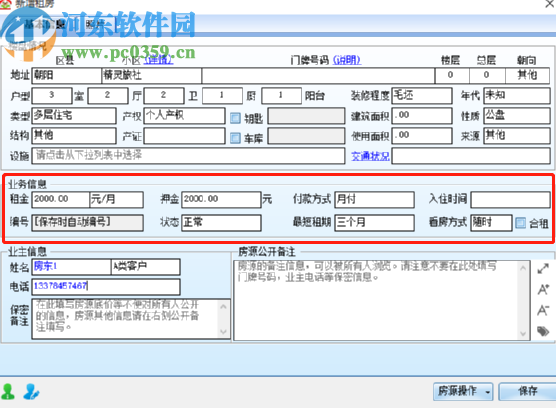Image resolution: width=556 pixels, height=408 pixels.
Task: Open the 结构 dropdown showing 其他
Action: pyautogui.click(x=74, y=136)
